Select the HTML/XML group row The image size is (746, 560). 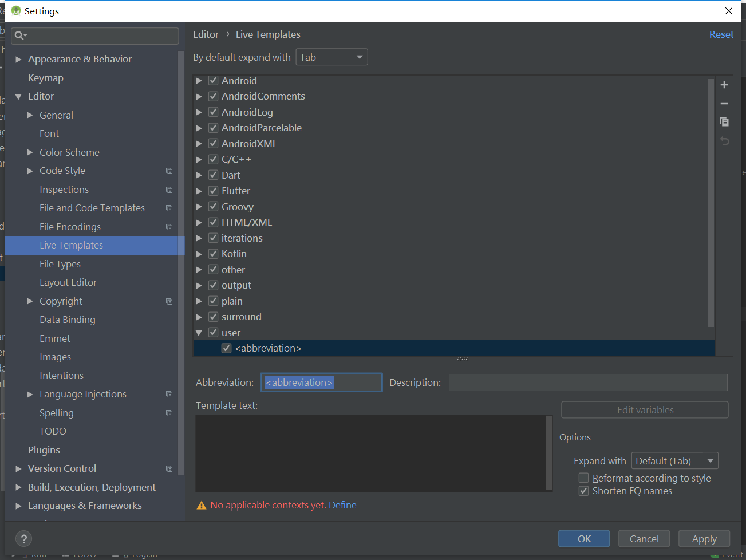246,222
